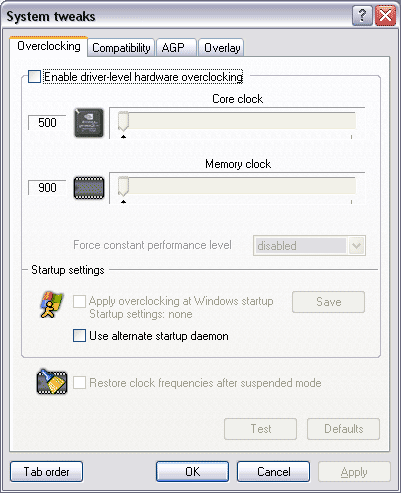Confirm with the OK button

[x=192, y=472]
